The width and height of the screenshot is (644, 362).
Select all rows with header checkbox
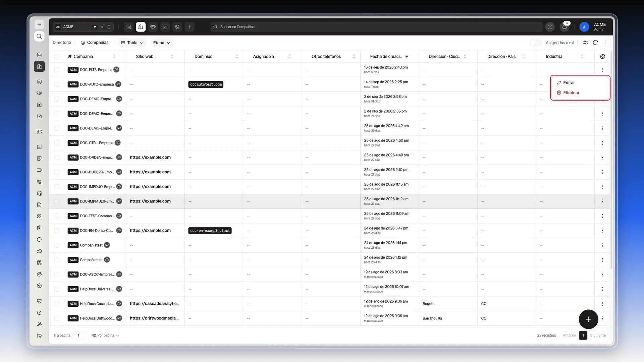point(57,56)
